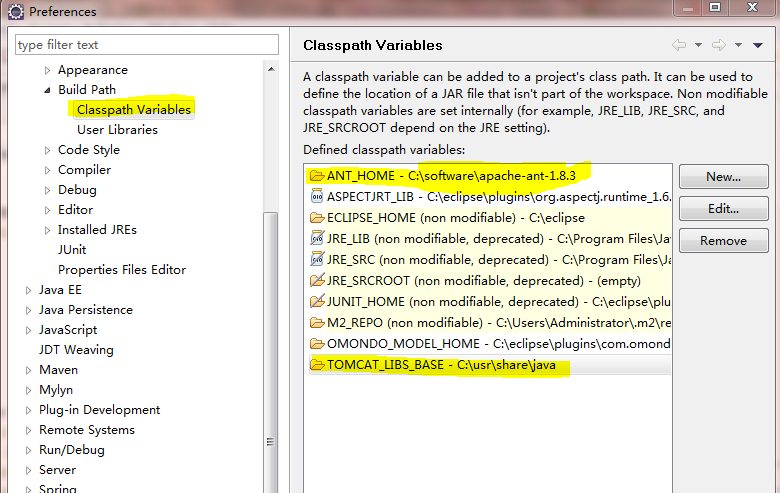Click the Edit... button
Screen dimensions: 780x493
pyautogui.click(x=724, y=208)
